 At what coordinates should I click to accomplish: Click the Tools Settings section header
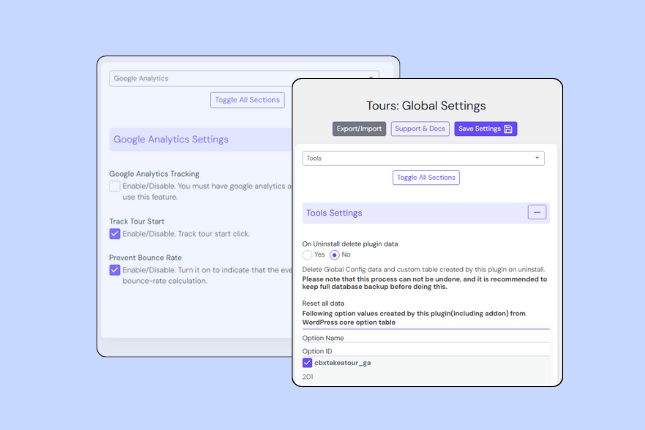click(x=333, y=213)
